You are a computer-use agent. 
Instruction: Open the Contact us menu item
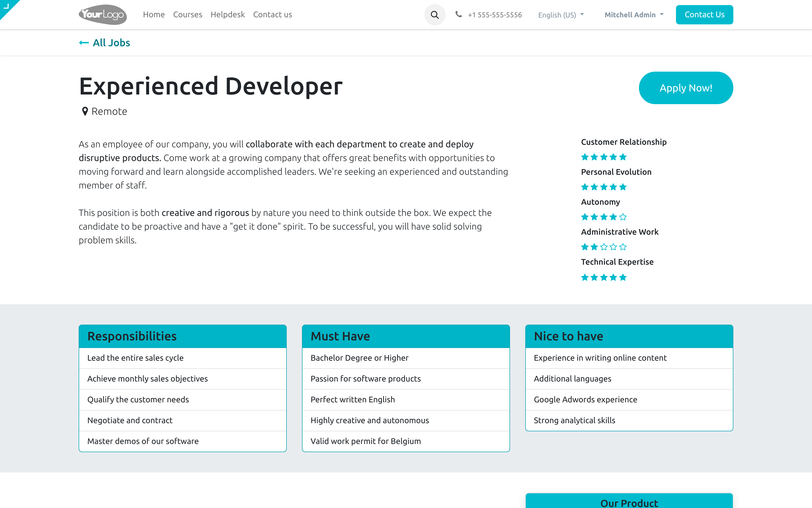tap(273, 14)
